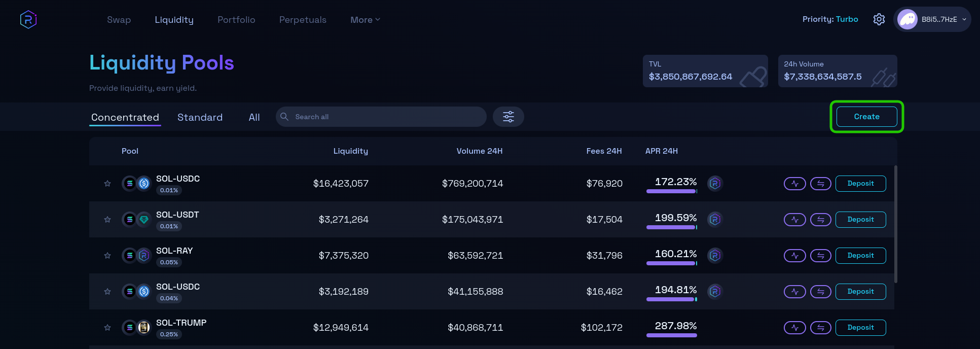Deposit into the SOL-RAY pool
The height and width of the screenshot is (349, 980).
point(861,256)
